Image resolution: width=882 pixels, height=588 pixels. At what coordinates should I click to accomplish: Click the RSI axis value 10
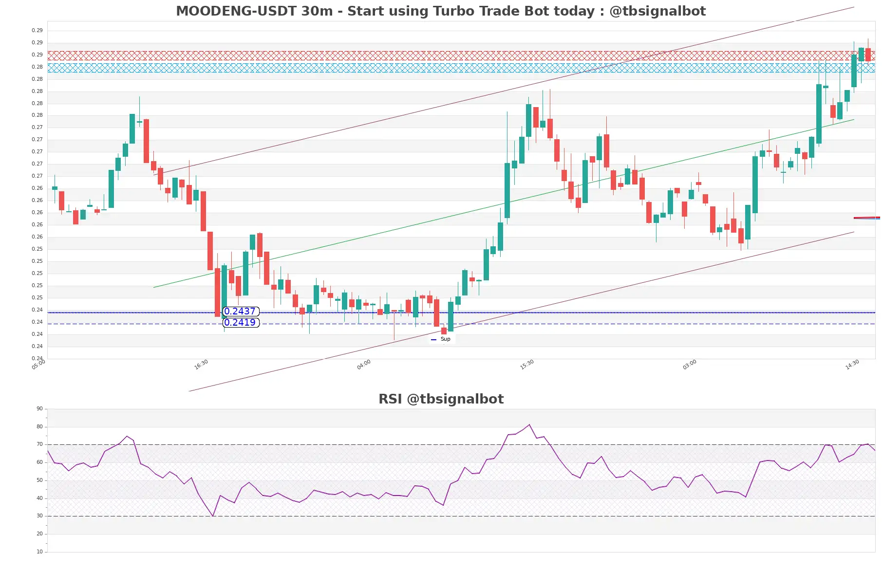coord(39,552)
